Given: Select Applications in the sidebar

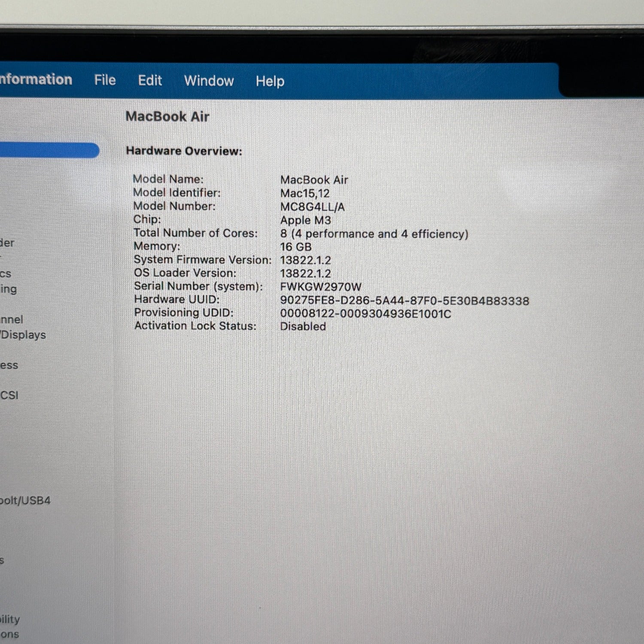Looking at the screenshot, I should coord(9,634).
